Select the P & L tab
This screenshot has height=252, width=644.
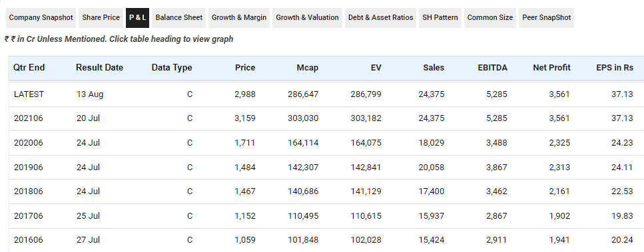point(138,17)
